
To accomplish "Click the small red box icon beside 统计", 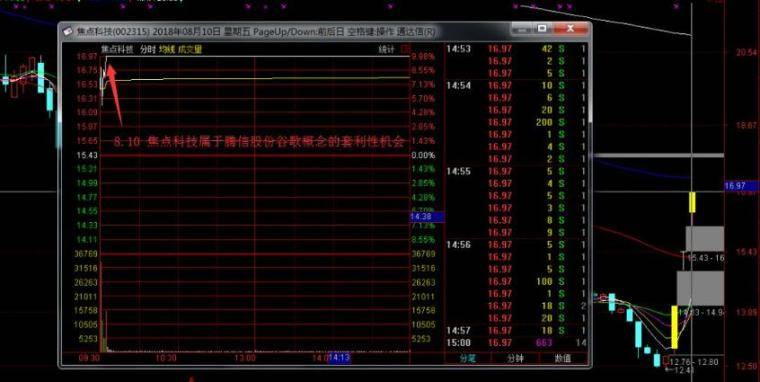I will [406, 49].
